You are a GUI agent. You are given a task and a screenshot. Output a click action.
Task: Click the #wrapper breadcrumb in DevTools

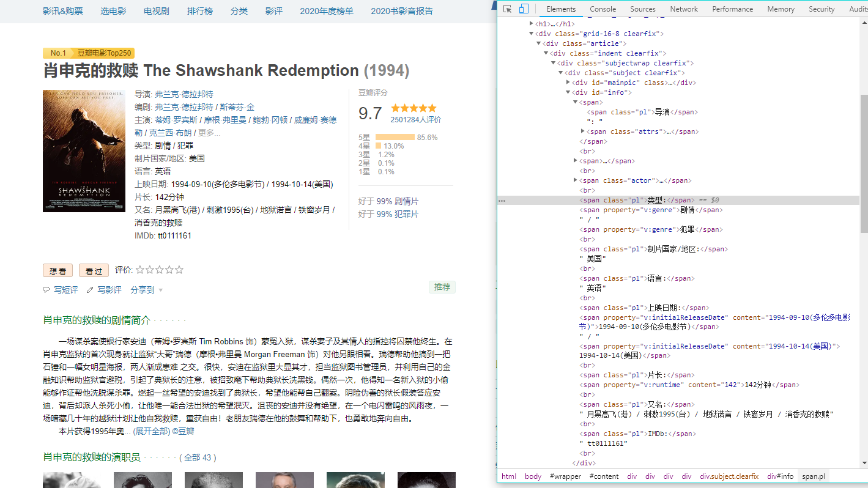[x=565, y=476]
